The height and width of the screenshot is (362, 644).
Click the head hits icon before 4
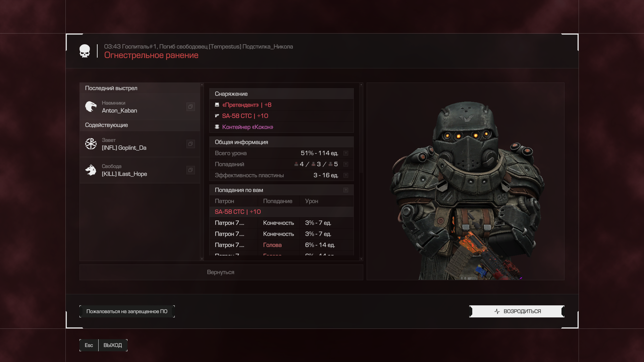coord(296,164)
